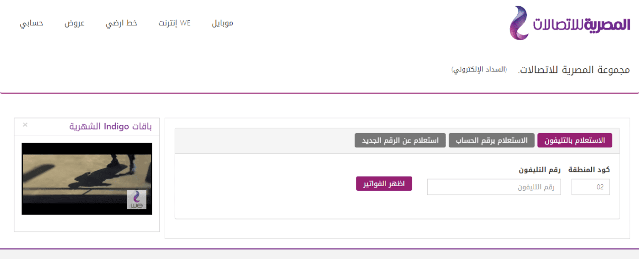This screenshot has height=259, width=644.
Task: Open the WE إنترنت menu
Action: (175, 23)
